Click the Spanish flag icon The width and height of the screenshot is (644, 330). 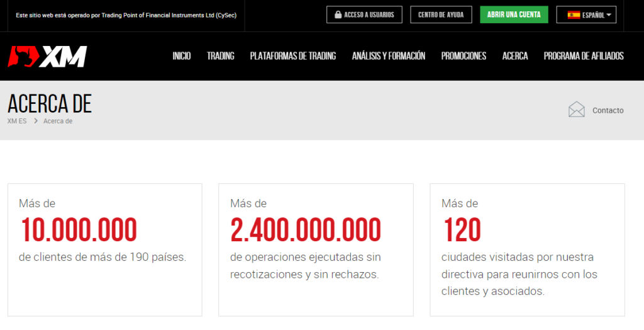(x=574, y=14)
